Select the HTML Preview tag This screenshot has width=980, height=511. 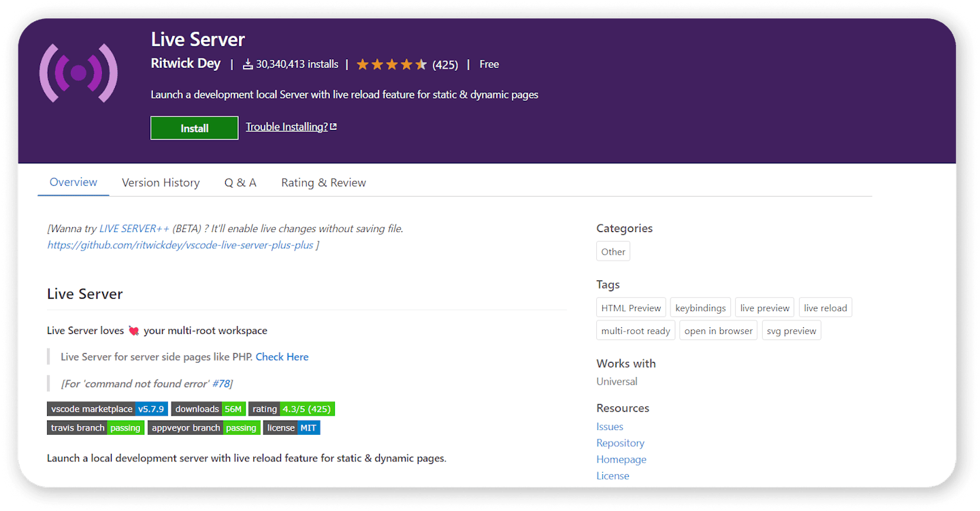(x=631, y=308)
